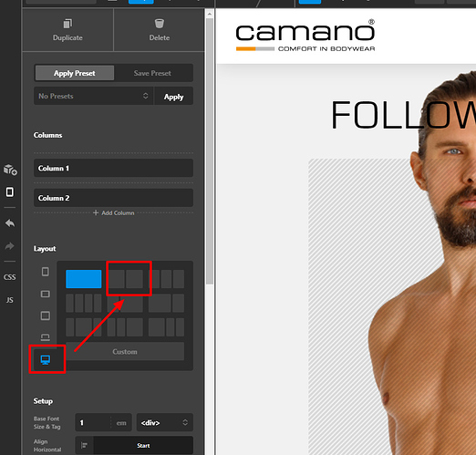Select the single full-width column layout

(x=84, y=279)
